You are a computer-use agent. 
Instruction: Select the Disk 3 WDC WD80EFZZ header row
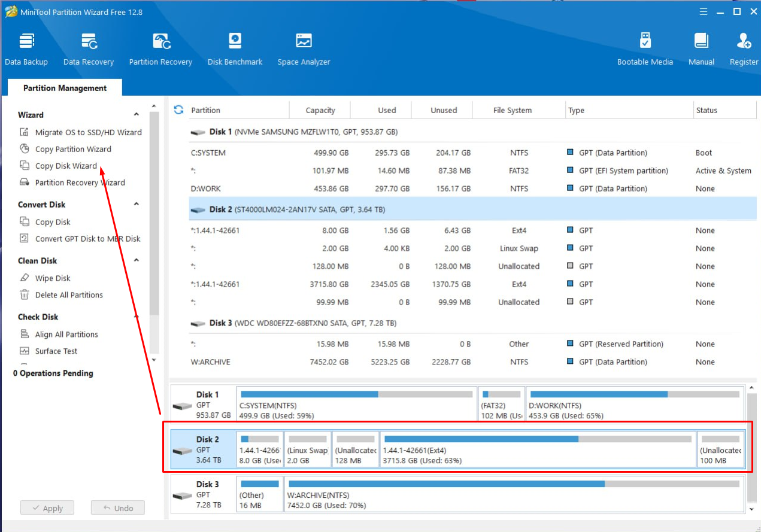(x=472, y=323)
